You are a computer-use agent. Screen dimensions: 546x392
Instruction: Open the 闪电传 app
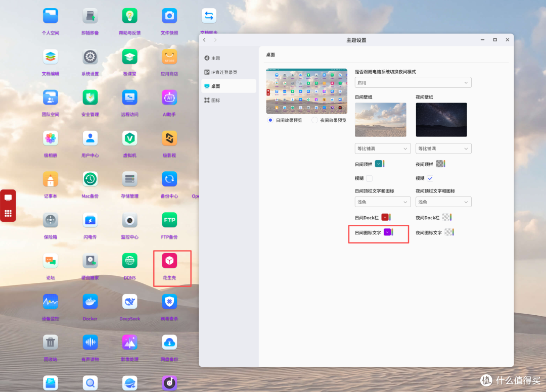[x=90, y=220]
